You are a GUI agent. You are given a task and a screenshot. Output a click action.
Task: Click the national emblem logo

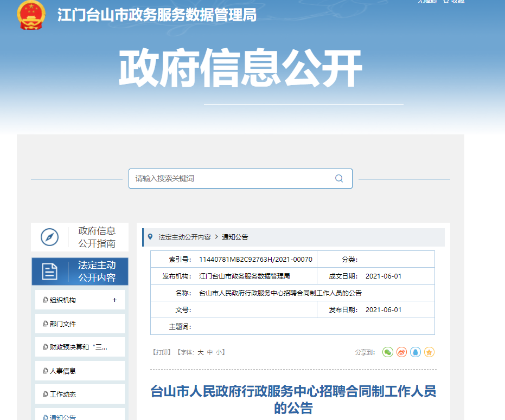tap(31, 15)
